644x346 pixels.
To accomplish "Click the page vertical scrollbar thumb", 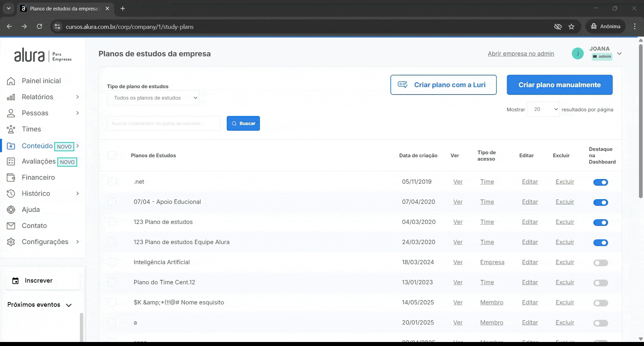I will (x=641, y=121).
